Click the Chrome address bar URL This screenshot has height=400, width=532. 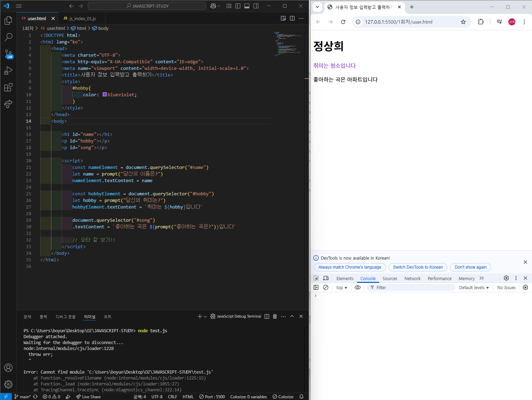[x=399, y=22]
